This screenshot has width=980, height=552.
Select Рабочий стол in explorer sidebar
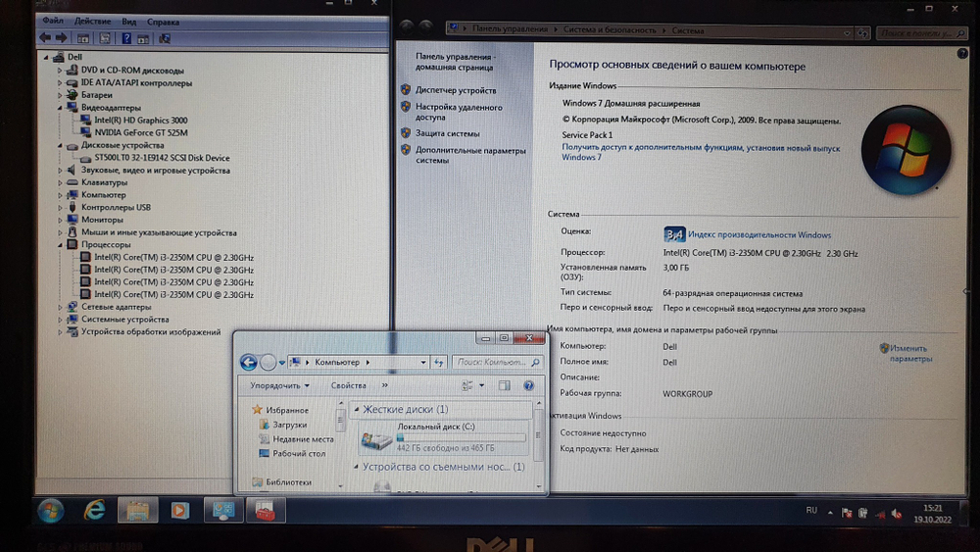pos(299,453)
